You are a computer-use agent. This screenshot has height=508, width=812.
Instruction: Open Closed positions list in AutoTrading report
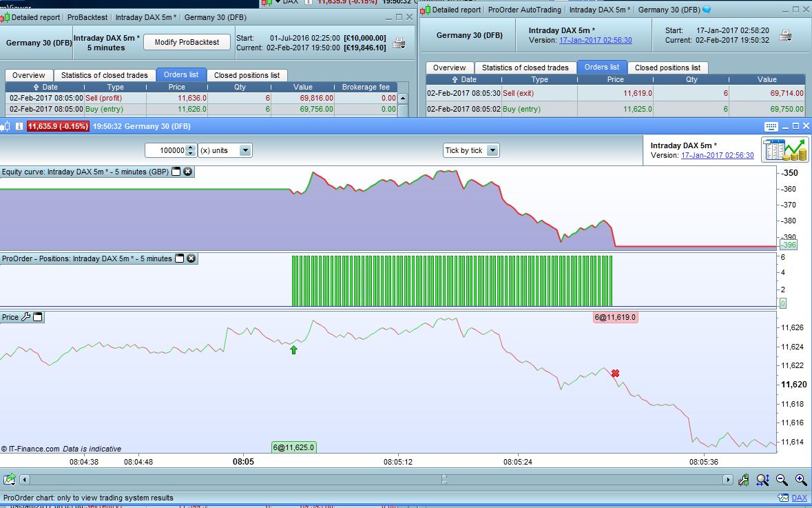coord(667,68)
